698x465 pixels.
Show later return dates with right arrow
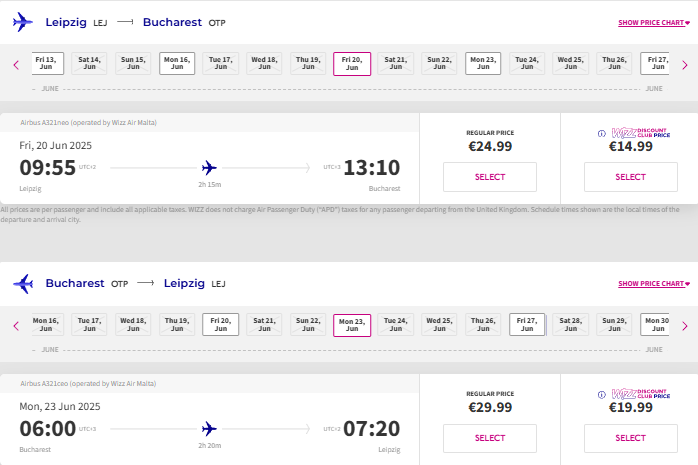click(x=685, y=326)
